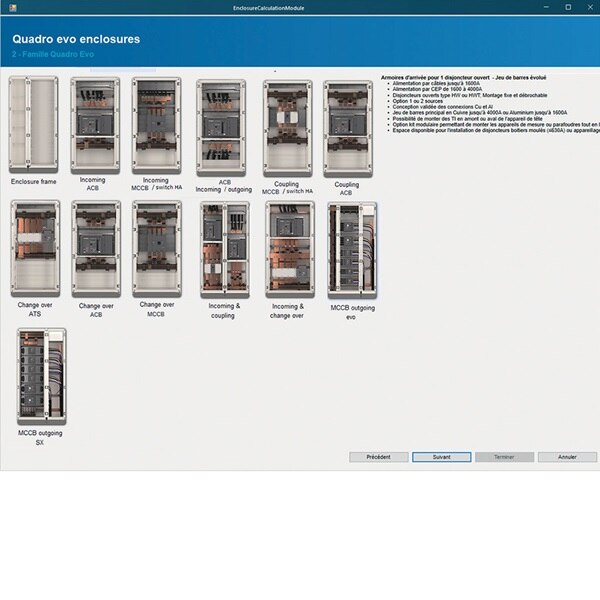Click the EnclosureCalculationModule app icon
Screen dimensions: 600x600
coord(13,8)
